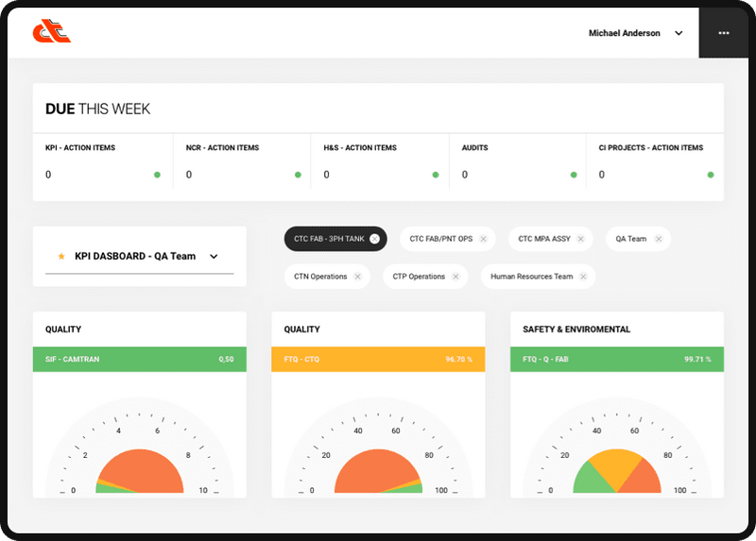
Task: Remove the Human Resources Team chip
Action: click(x=583, y=277)
